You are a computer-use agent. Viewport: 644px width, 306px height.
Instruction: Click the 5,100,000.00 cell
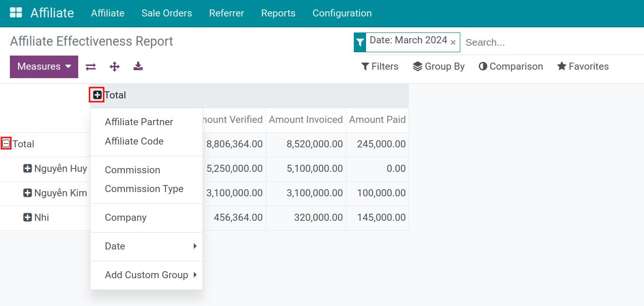point(306,169)
